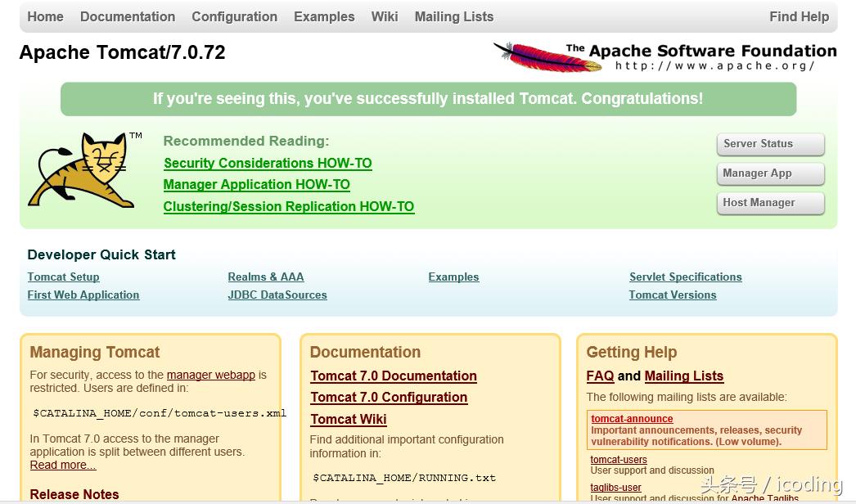Click the manager webapp link
The image size is (856, 504).
(x=210, y=375)
